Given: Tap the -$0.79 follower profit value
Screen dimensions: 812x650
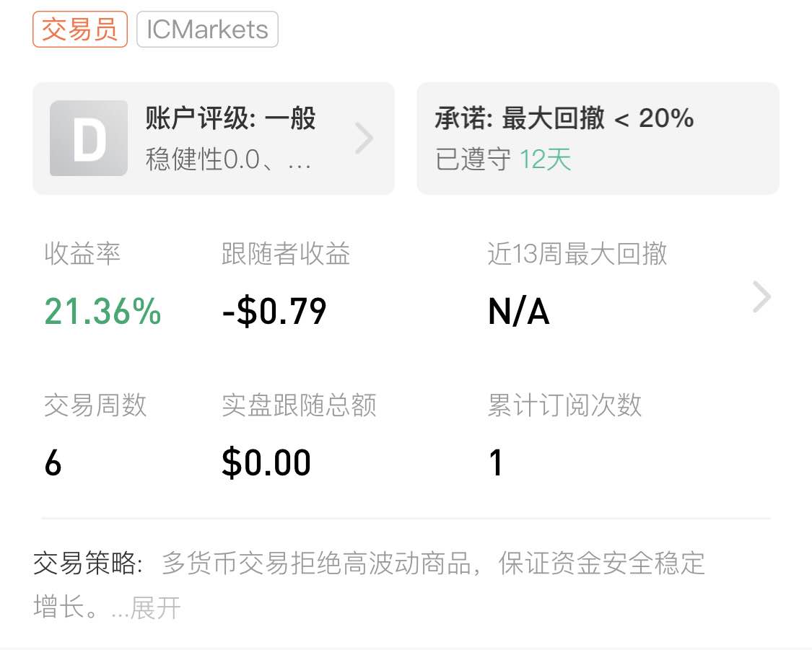Looking at the screenshot, I should pos(274,312).
